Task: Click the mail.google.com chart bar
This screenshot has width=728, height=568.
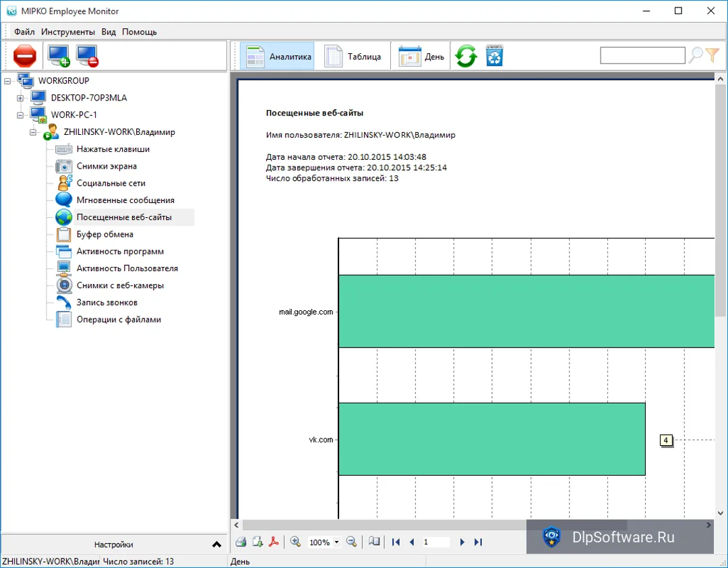Action: pos(526,312)
